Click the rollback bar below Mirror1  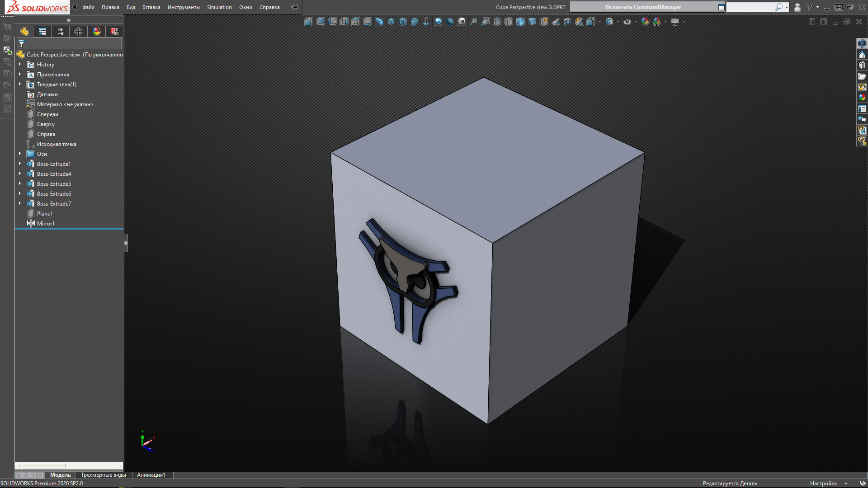[69, 229]
